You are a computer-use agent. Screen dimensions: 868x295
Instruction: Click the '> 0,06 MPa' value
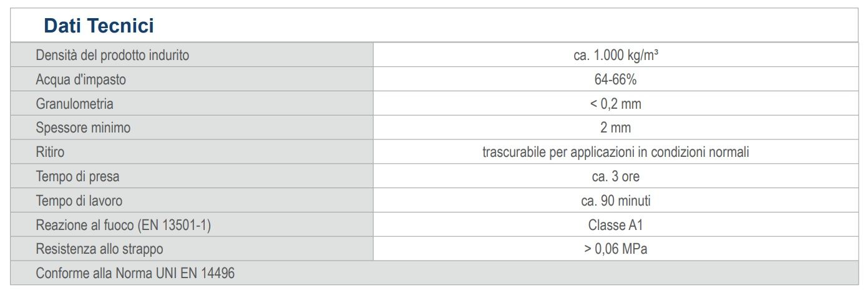click(x=615, y=249)
